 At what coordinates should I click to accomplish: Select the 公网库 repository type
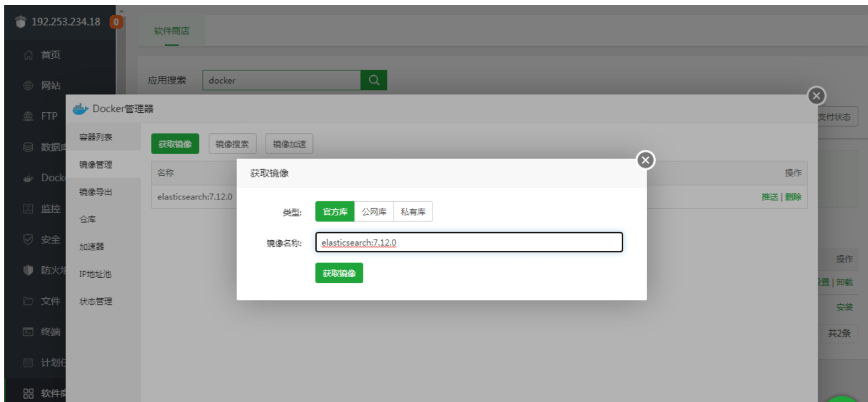click(x=374, y=212)
